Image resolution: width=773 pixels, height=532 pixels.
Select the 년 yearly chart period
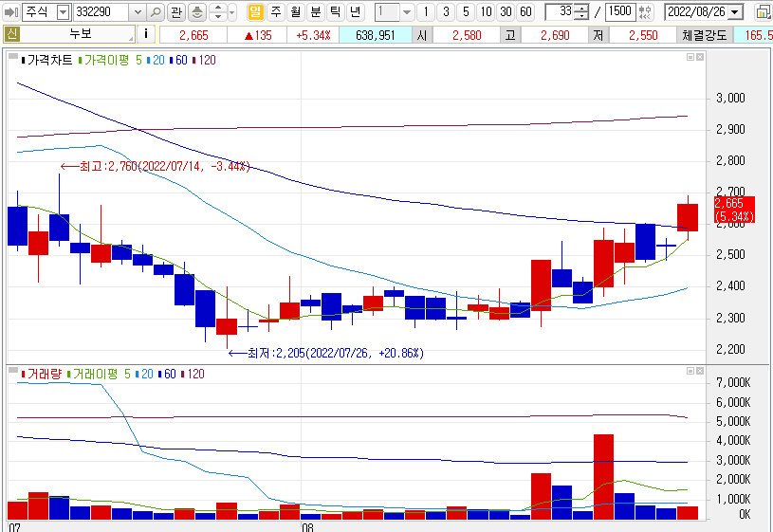click(355, 11)
